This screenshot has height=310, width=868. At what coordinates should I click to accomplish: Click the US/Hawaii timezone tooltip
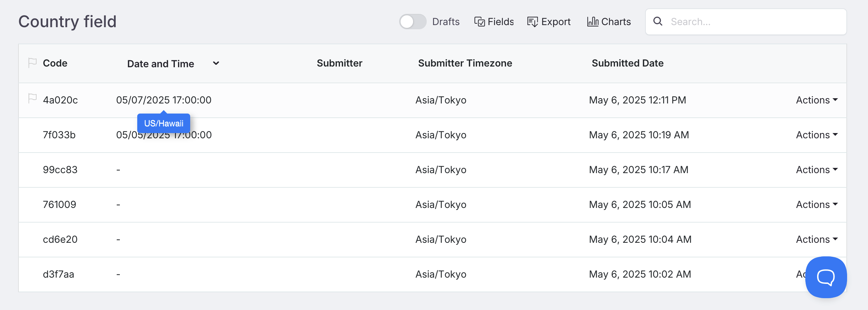click(164, 124)
